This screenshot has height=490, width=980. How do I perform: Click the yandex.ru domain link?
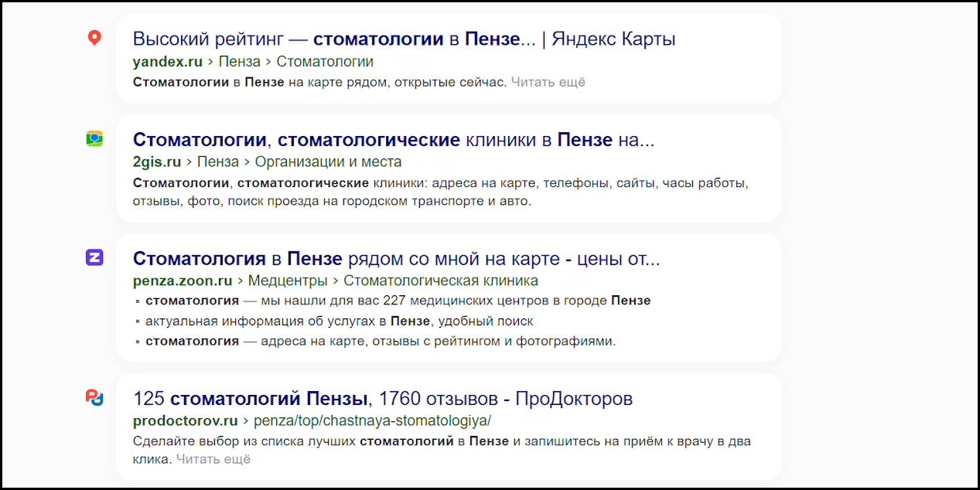[167, 62]
